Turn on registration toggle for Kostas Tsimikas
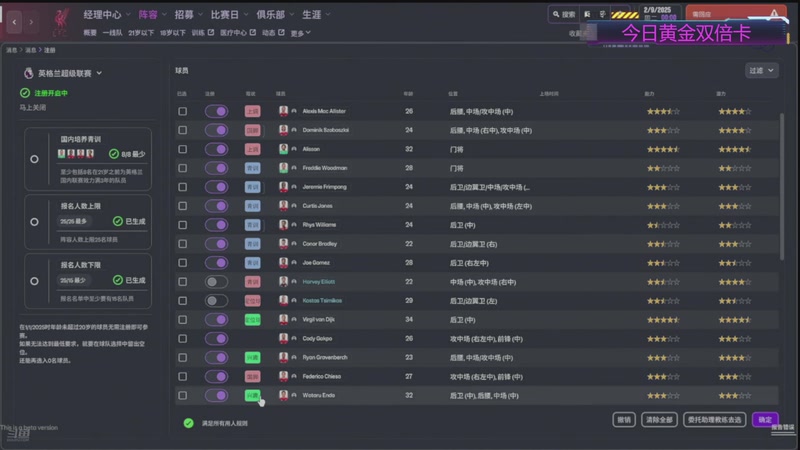The image size is (800, 450). (x=216, y=301)
